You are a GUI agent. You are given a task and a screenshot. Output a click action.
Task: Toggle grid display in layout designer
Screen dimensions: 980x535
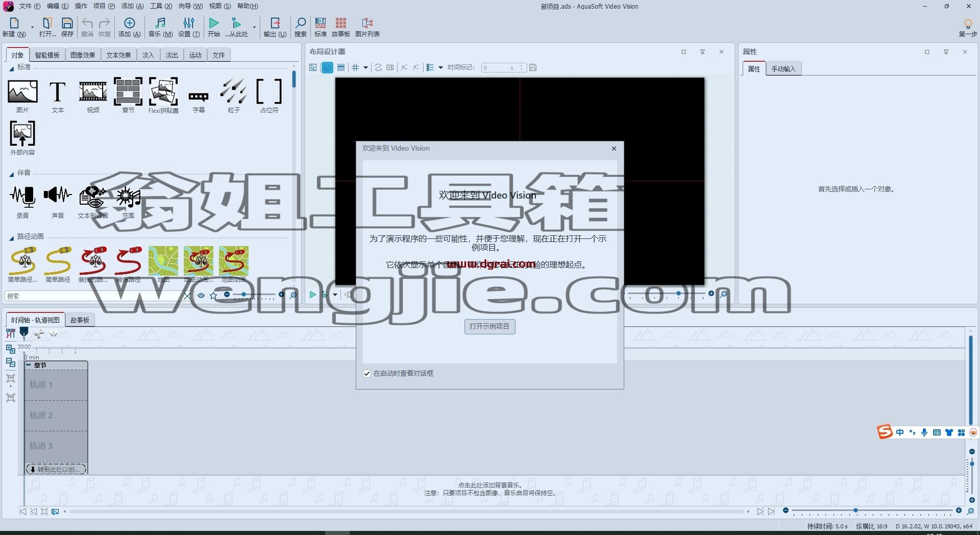356,67
